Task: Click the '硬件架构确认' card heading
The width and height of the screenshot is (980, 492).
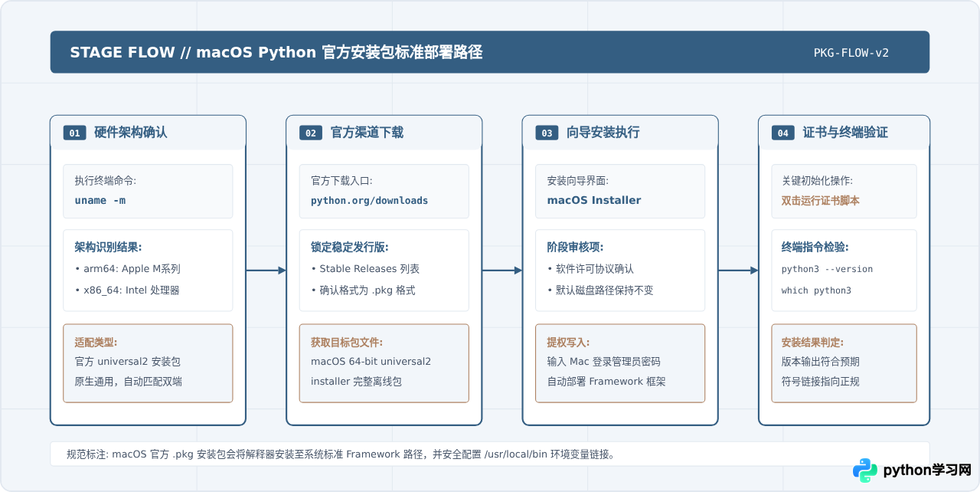Action: click(x=130, y=133)
